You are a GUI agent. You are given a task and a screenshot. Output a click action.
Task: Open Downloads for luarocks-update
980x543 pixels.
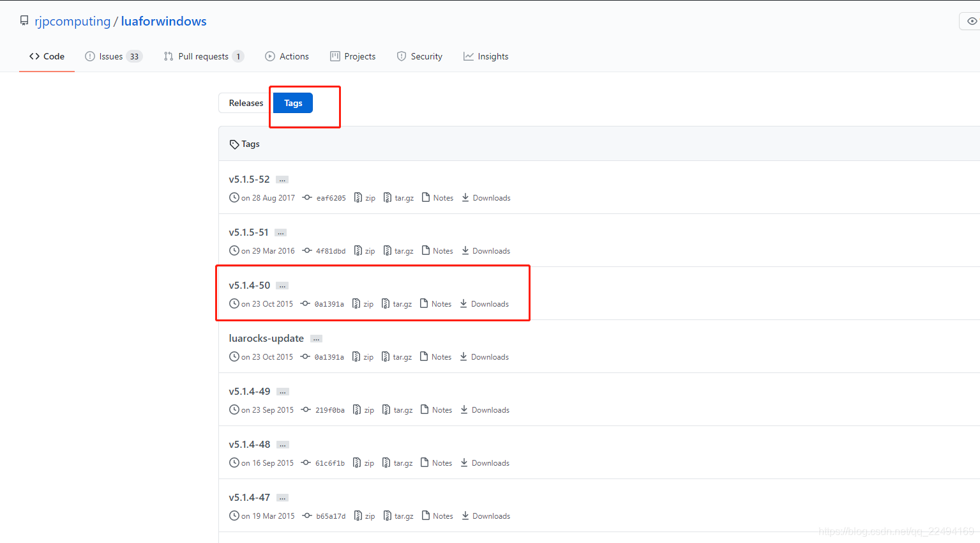484,357
